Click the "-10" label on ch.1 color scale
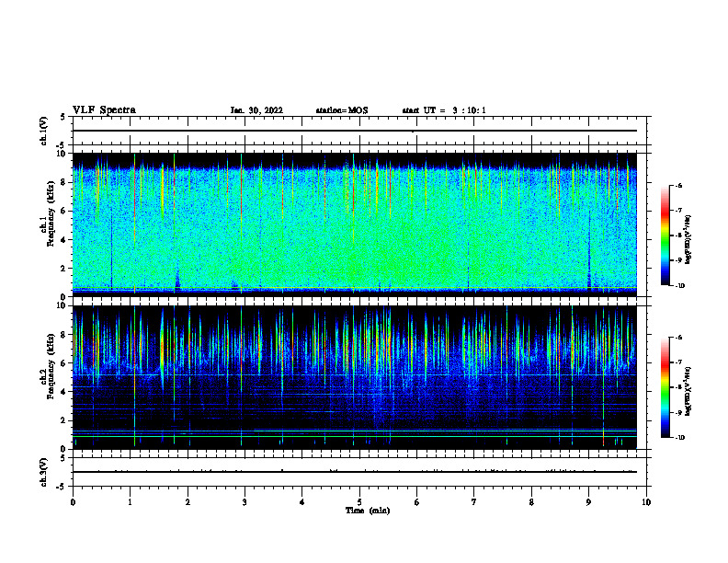Screen dimensions: 728x563 tap(679, 286)
